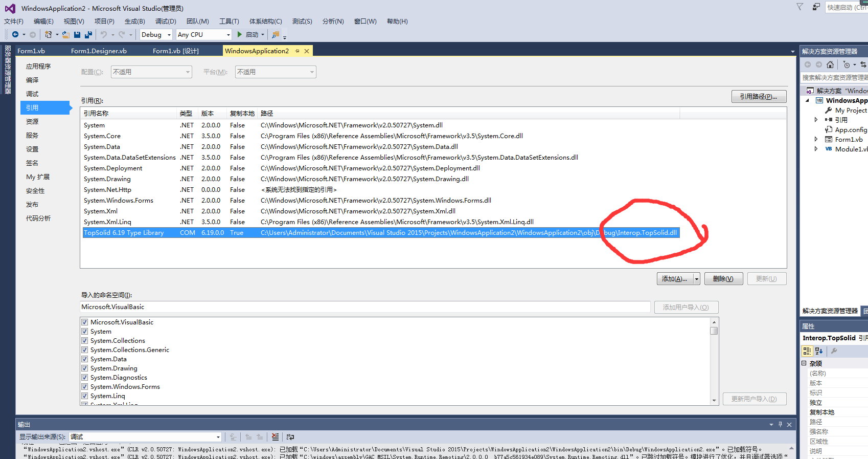Open the dropdown arrow next to the Start button
868x459 pixels.
coord(263,34)
